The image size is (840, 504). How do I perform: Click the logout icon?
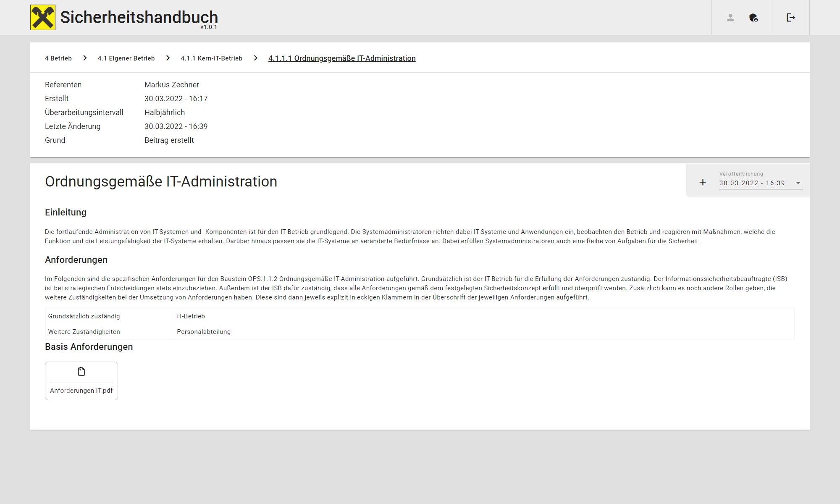coord(790,18)
